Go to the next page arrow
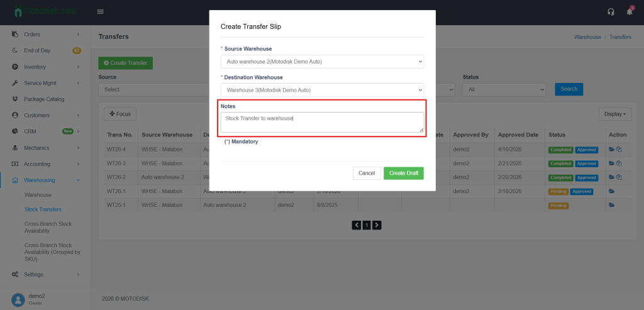 click(377, 224)
